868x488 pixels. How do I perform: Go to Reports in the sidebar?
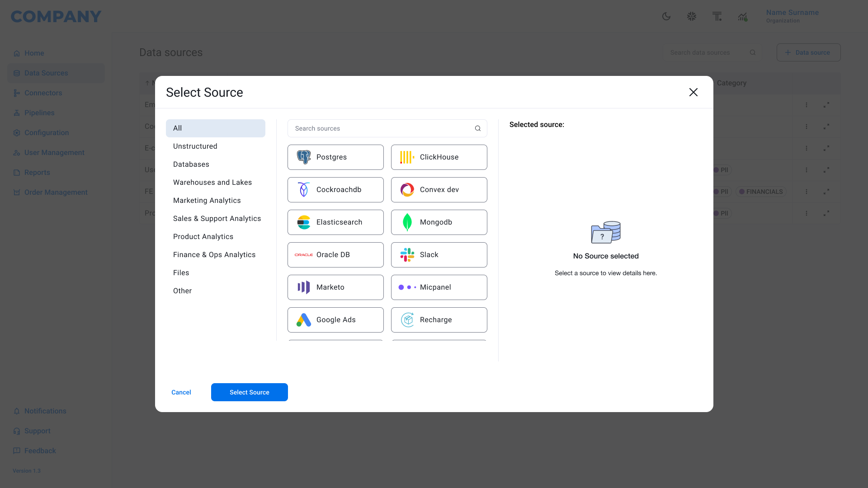click(x=37, y=172)
